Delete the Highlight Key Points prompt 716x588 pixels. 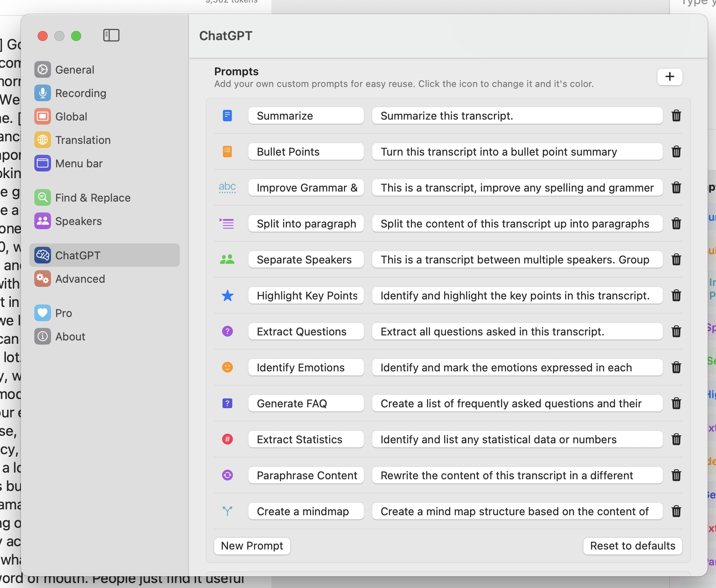tap(676, 295)
